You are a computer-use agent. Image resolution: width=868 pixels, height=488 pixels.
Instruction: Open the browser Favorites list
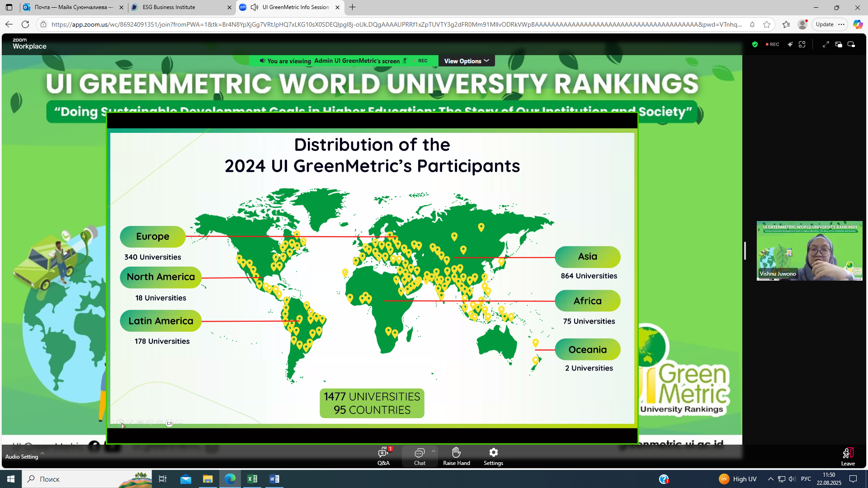click(786, 24)
